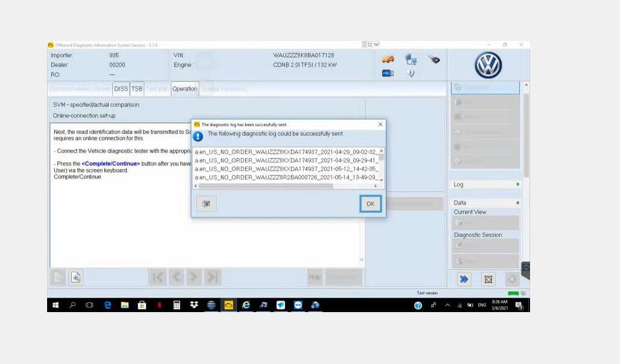The image size is (620, 364).
Task: Click the greyed Help button
Action: click(x=315, y=277)
